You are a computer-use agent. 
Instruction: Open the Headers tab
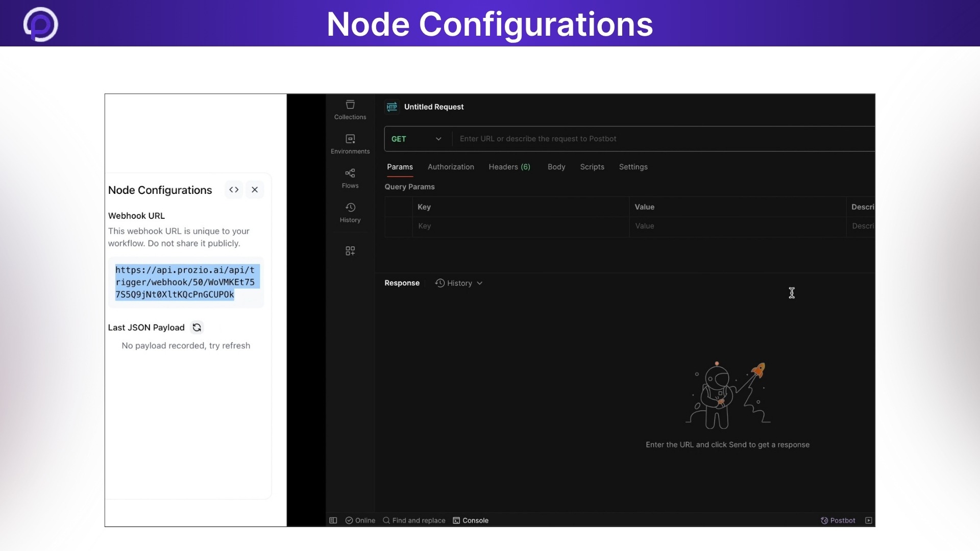pos(509,167)
